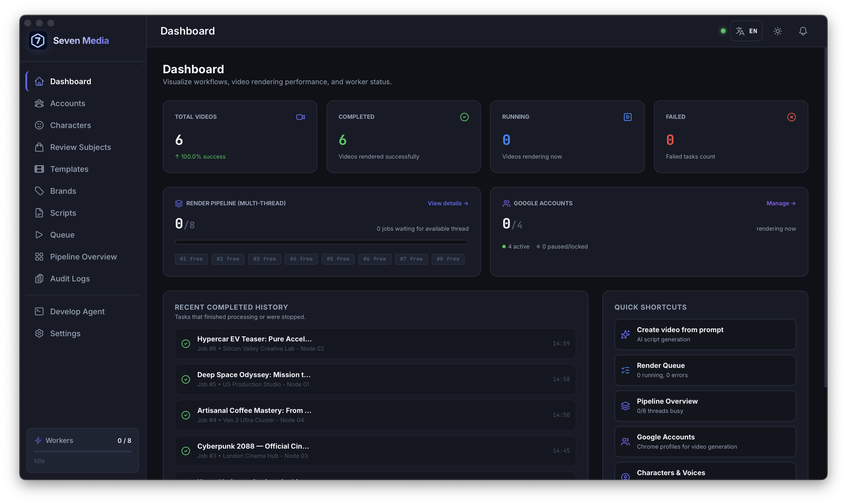847x504 pixels.
Task: Click the Develop Agent terminal icon
Action: 39,311
